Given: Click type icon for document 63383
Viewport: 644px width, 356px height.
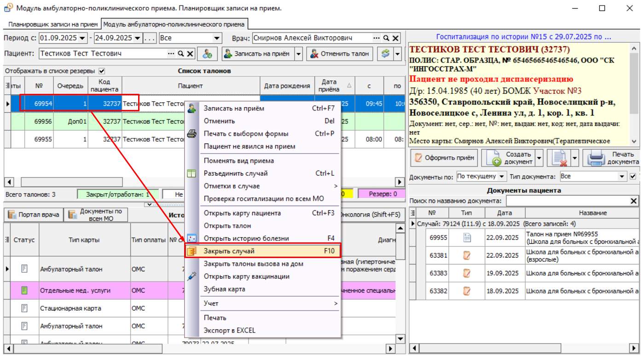Looking at the screenshot, I should (x=467, y=273).
